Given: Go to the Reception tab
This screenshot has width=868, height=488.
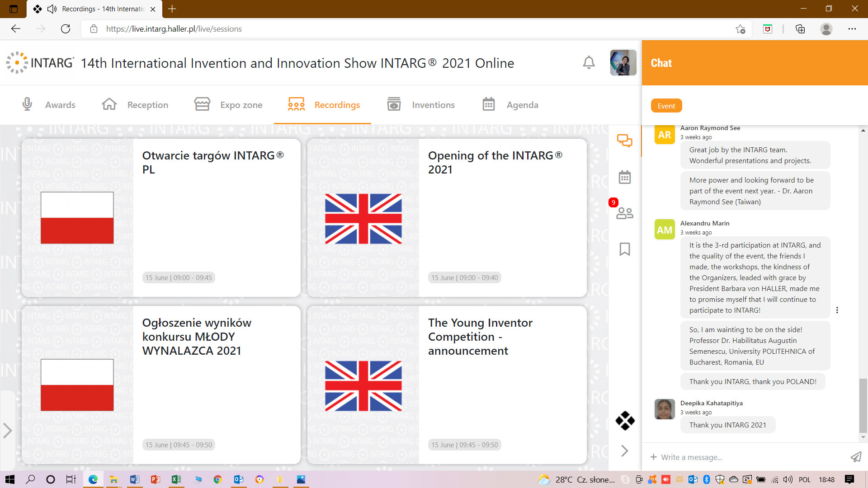Looking at the screenshot, I should [135, 105].
